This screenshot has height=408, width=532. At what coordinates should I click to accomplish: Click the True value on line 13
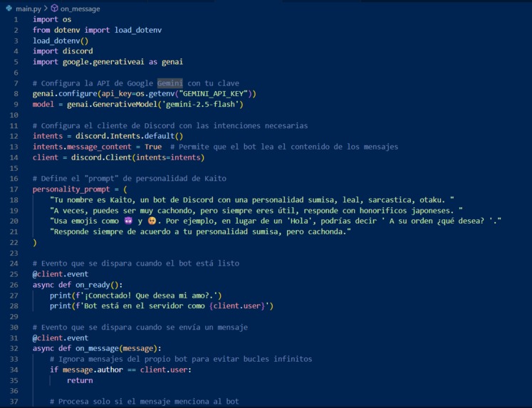tap(153, 147)
